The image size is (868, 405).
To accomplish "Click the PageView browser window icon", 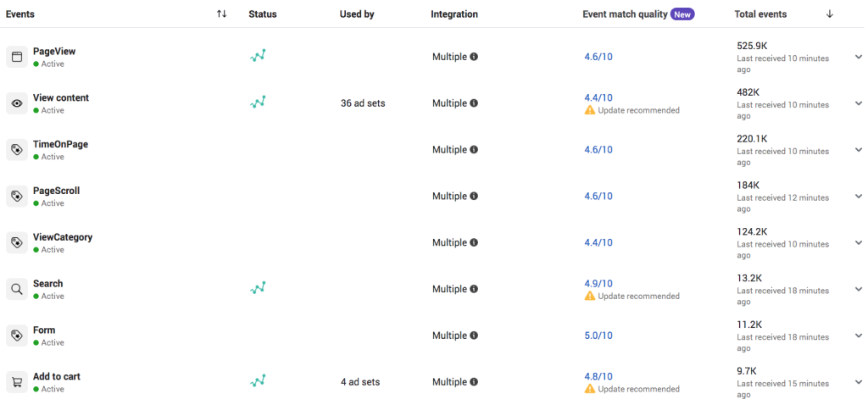I will tap(17, 57).
